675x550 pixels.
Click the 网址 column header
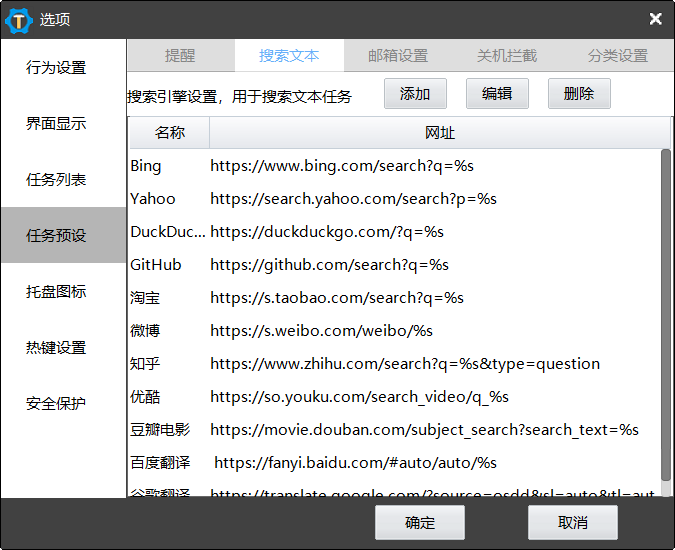tap(440, 133)
